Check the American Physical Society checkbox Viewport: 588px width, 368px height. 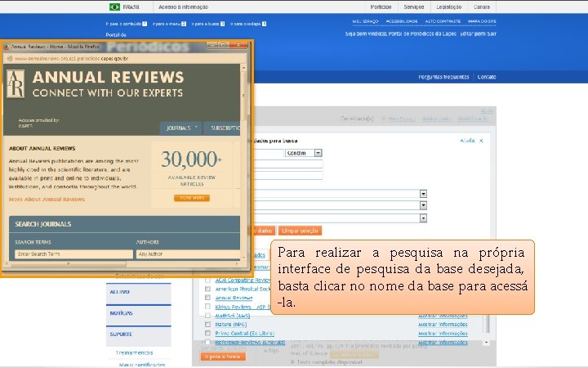click(207, 289)
